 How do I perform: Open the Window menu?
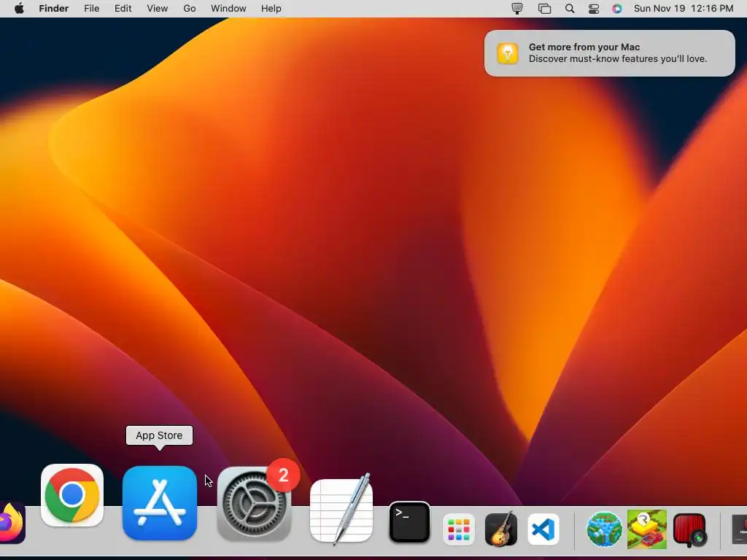pyautogui.click(x=228, y=8)
